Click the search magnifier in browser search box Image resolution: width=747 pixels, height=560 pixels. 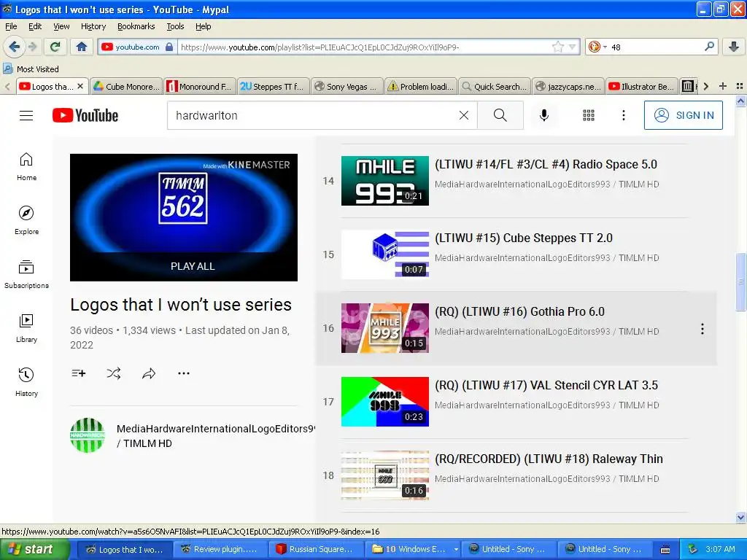point(709,47)
